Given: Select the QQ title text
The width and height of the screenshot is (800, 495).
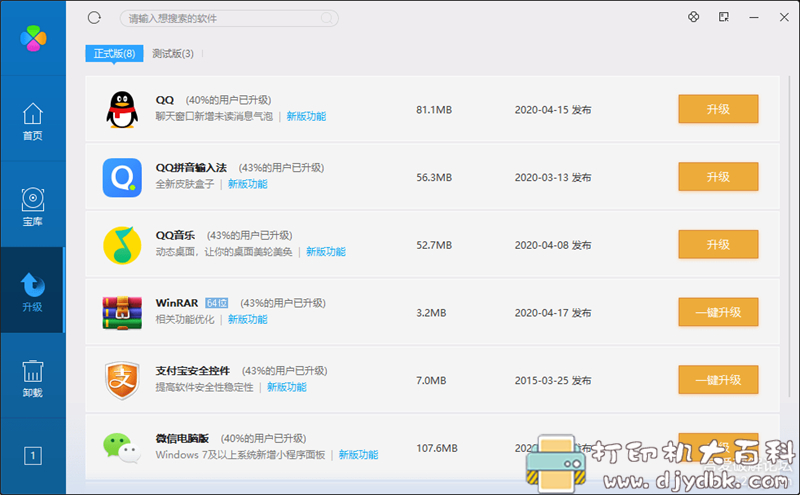Looking at the screenshot, I should click(165, 100).
